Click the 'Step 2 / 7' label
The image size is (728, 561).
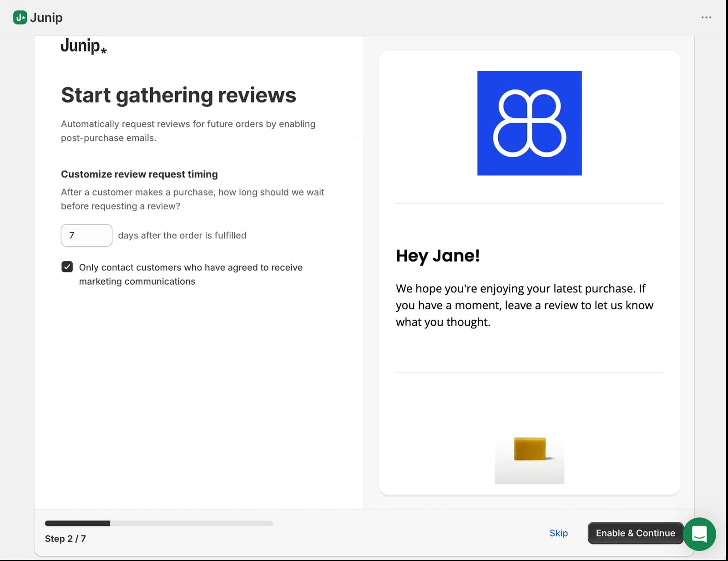(x=65, y=539)
